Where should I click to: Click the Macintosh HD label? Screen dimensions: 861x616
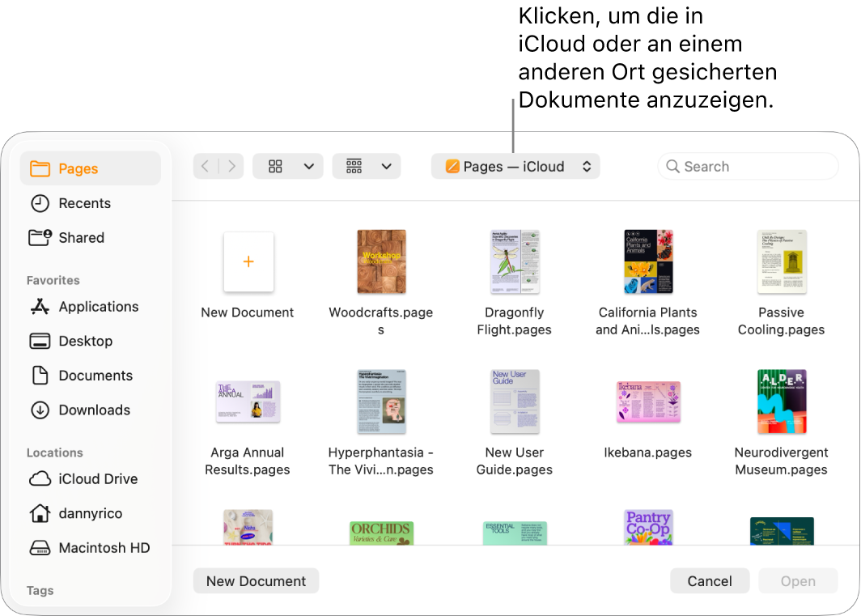point(104,548)
